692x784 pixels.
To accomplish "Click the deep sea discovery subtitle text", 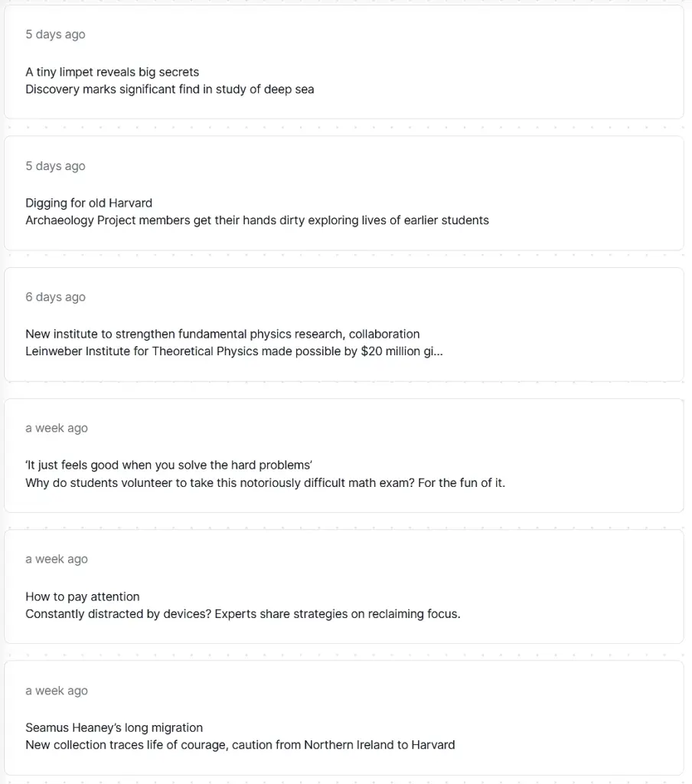I will [169, 89].
